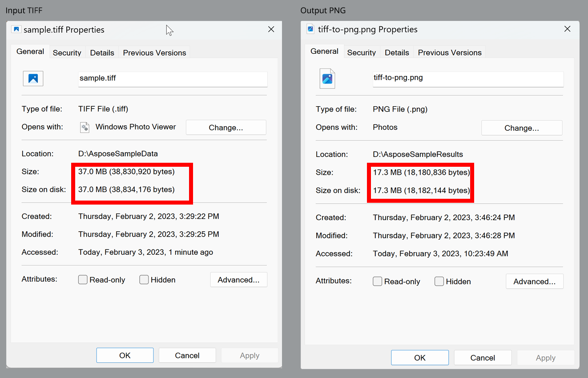Click the tiff-to-png.png file icon

coord(327,78)
